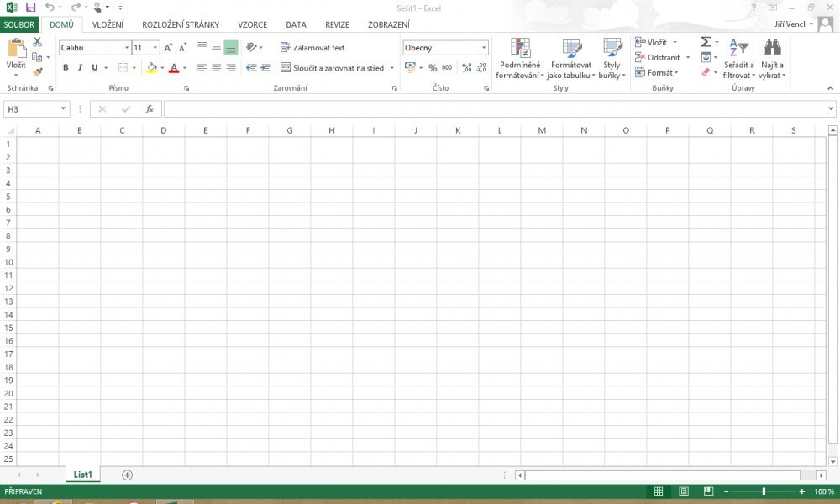Viewport: 840px width, 504px height.
Task: Click the Save icon in quick access toolbar
Action: tap(30, 7)
